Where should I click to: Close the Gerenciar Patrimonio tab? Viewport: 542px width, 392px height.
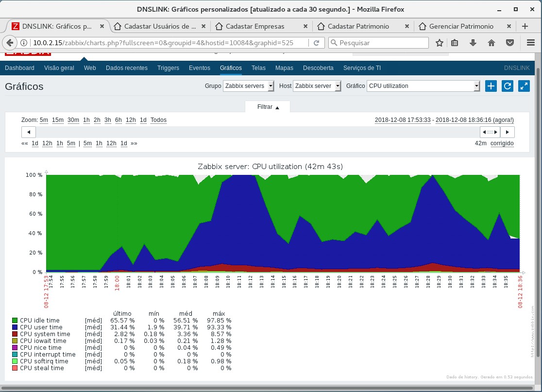pyautogui.click(x=509, y=26)
